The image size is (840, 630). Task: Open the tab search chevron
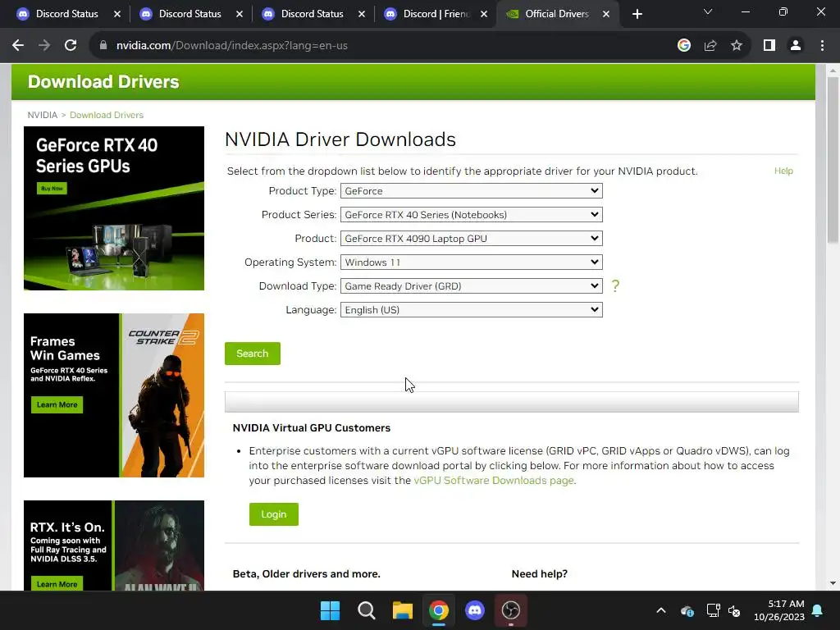(708, 11)
